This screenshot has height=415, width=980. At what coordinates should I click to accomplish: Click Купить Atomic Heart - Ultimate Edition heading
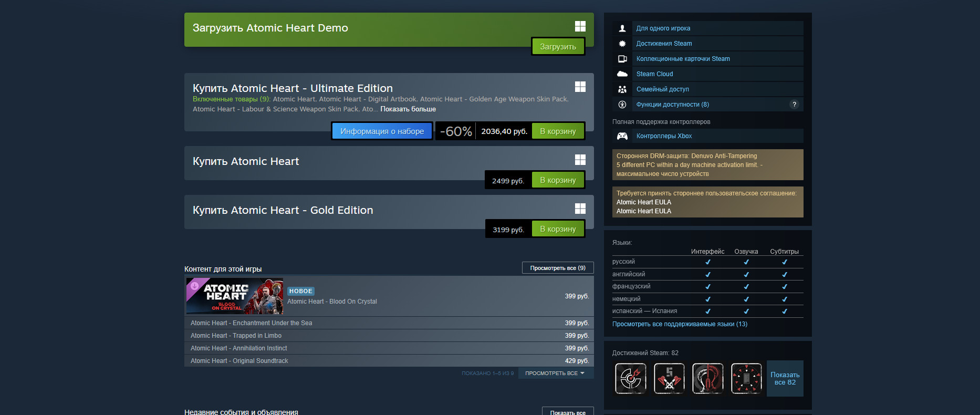[293, 88]
